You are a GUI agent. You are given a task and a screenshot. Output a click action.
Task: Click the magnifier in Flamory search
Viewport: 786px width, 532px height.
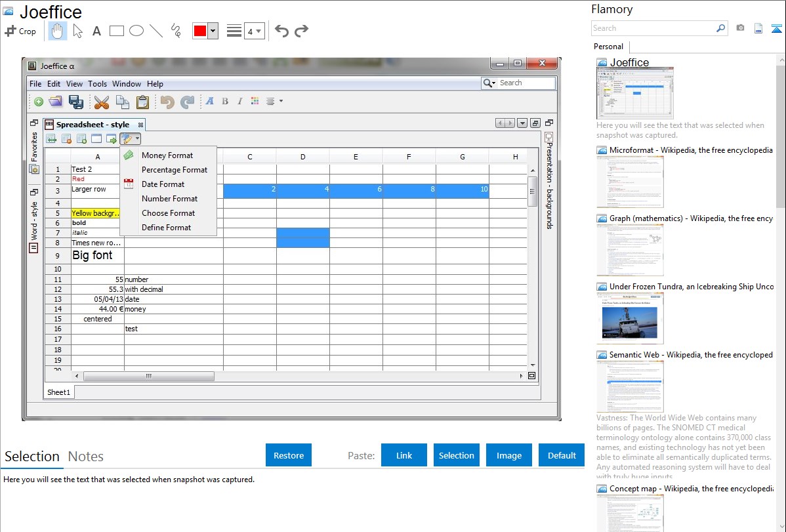pos(720,28)
